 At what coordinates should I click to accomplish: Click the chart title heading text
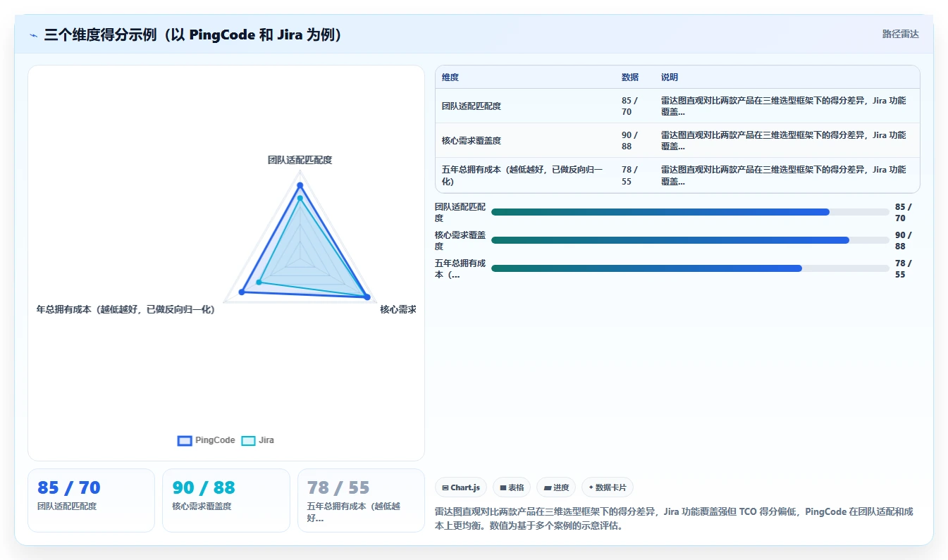click(193, 35)
